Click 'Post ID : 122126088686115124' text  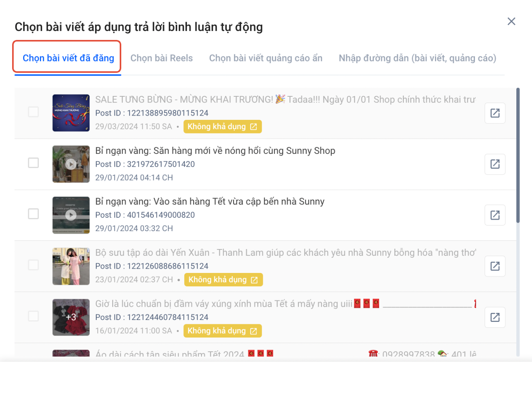click(x=152, y=266)
